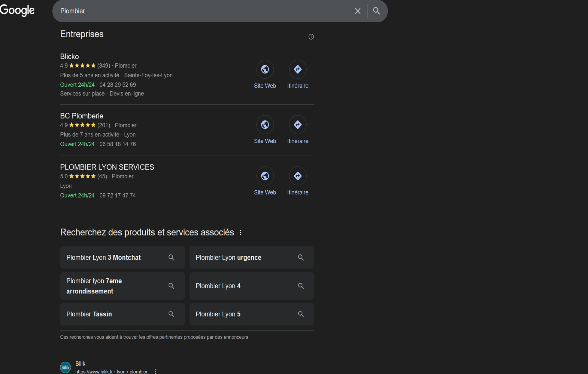
Task: Open the Entreprises info icon
Action: [311, 37]
